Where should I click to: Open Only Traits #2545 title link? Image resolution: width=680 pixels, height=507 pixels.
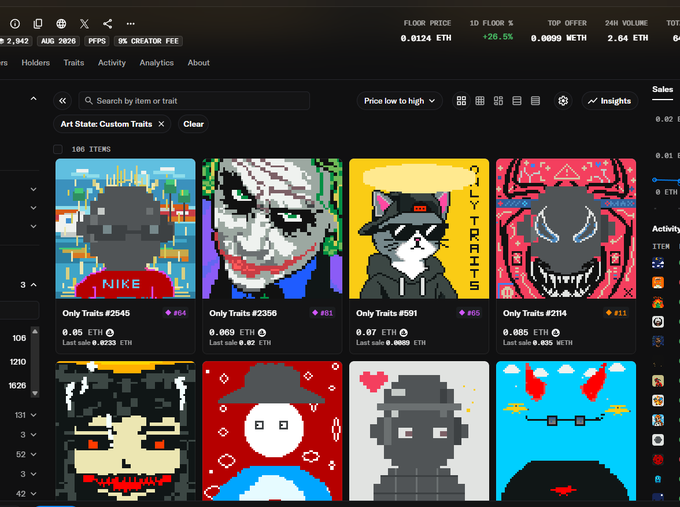[x=96, y=313]
